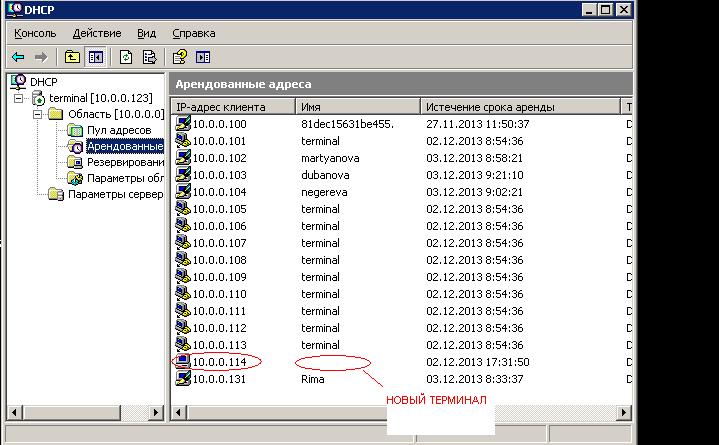This screenshot has height=445, width=719.
Task: Click the Show/Hide action pane icon
Action: 204,57
